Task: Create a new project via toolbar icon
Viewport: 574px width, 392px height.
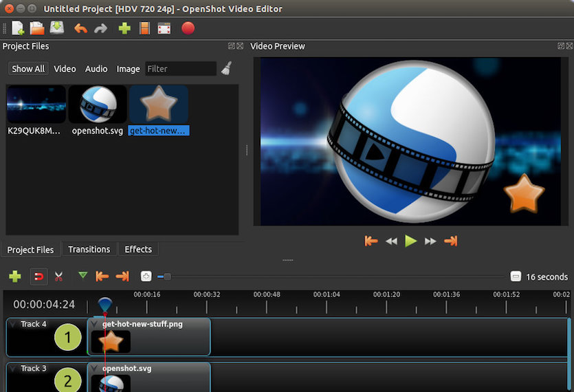Action: [x=18, y=28]
